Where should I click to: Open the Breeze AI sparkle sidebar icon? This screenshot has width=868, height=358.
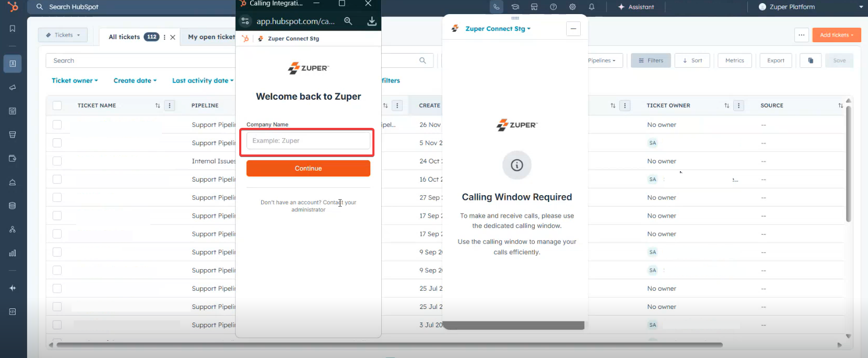[13, 288]
